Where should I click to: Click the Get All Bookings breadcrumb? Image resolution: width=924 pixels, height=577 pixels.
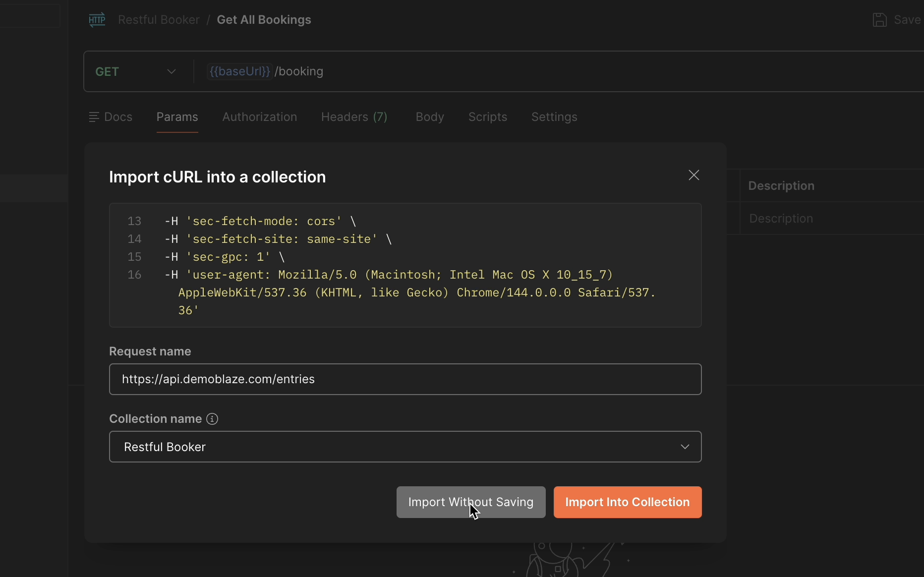[264, 20]
